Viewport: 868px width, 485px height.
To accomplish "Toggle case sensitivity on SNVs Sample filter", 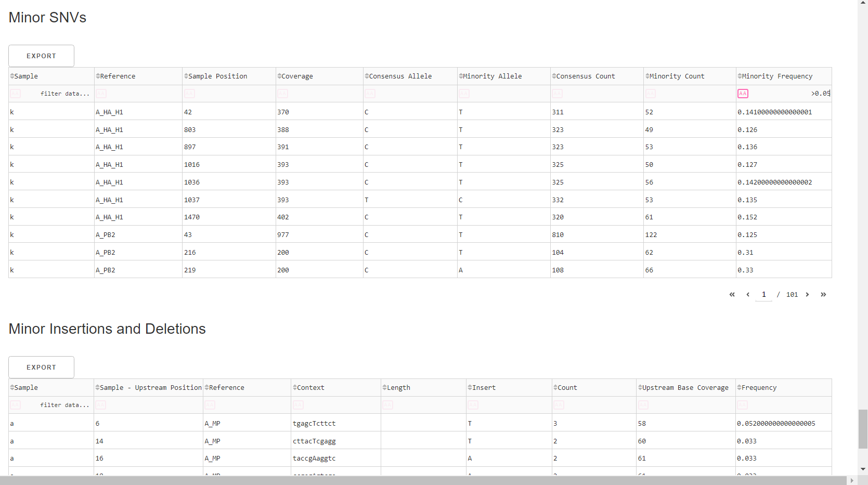I will 16,94.
